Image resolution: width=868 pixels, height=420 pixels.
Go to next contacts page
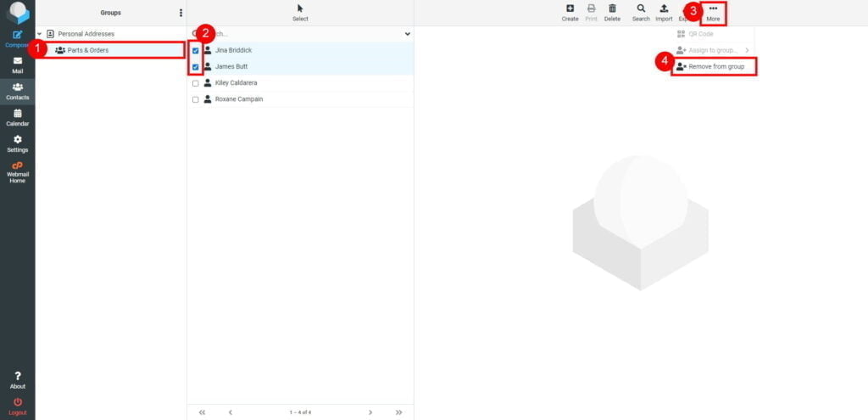370,412
